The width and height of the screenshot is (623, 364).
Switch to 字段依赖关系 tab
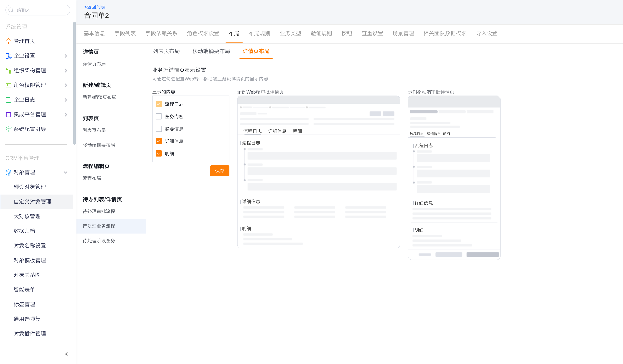pos(161,33)
